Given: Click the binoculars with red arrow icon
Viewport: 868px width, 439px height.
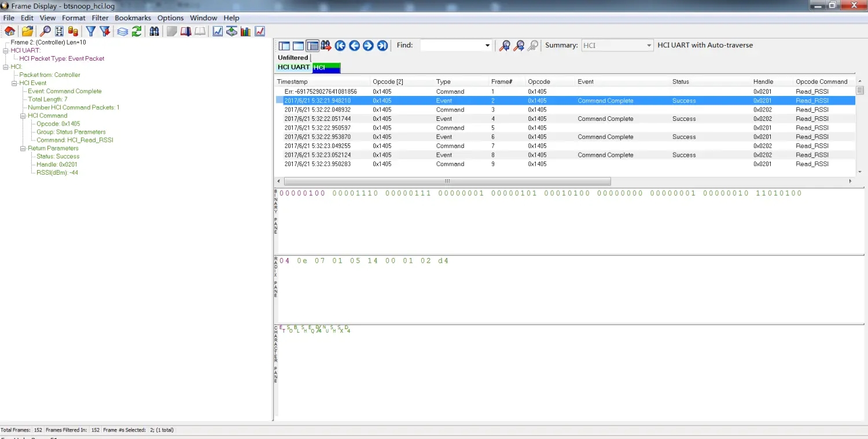Looking at the screenshot, I should [326, 46].
